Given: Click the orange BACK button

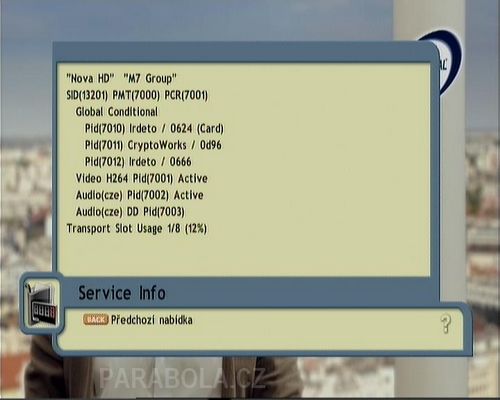Looking at the screenshot, I should (x=96, y=320).
